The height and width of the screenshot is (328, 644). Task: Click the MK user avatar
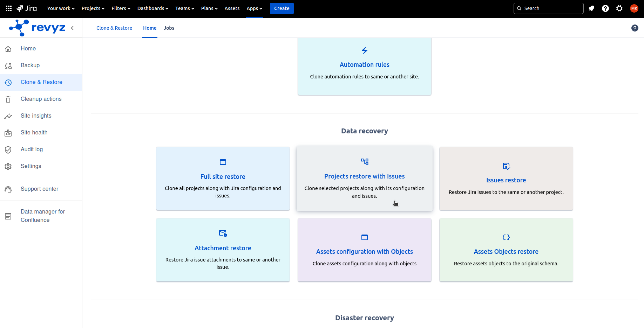634,8
